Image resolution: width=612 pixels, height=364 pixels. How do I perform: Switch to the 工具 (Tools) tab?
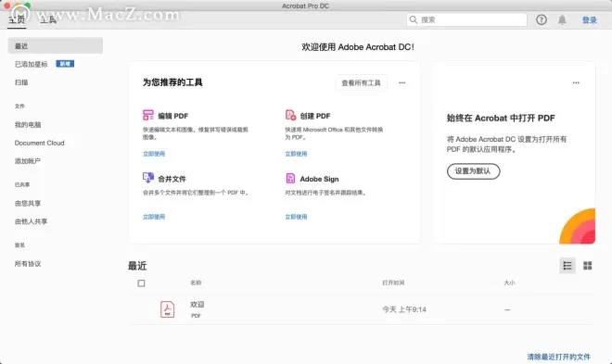48,19
